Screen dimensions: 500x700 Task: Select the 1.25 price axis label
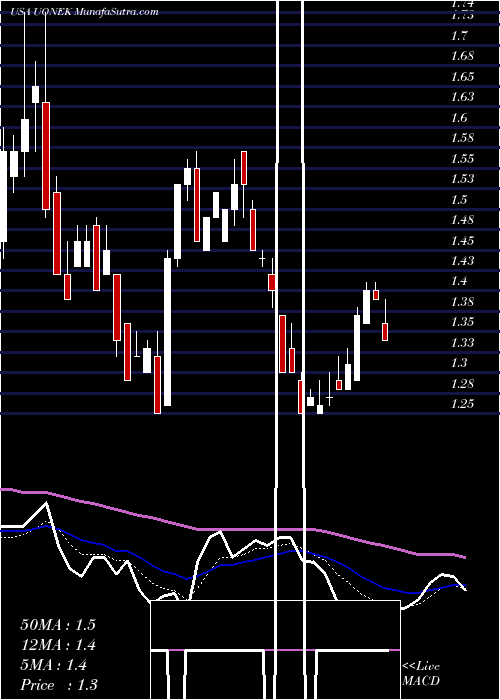pos(462,404)
